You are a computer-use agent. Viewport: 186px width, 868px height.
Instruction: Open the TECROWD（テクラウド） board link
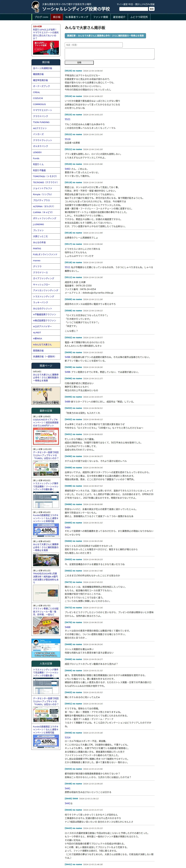[46, 182]
